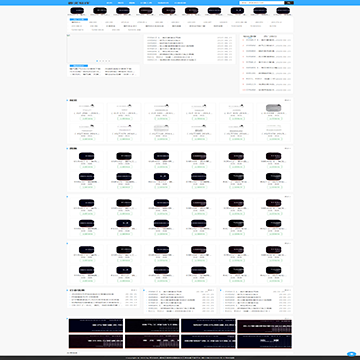Screen dimensions: 360x360
Task: Open the last blue navigation bar item
Action: point(180,3)
